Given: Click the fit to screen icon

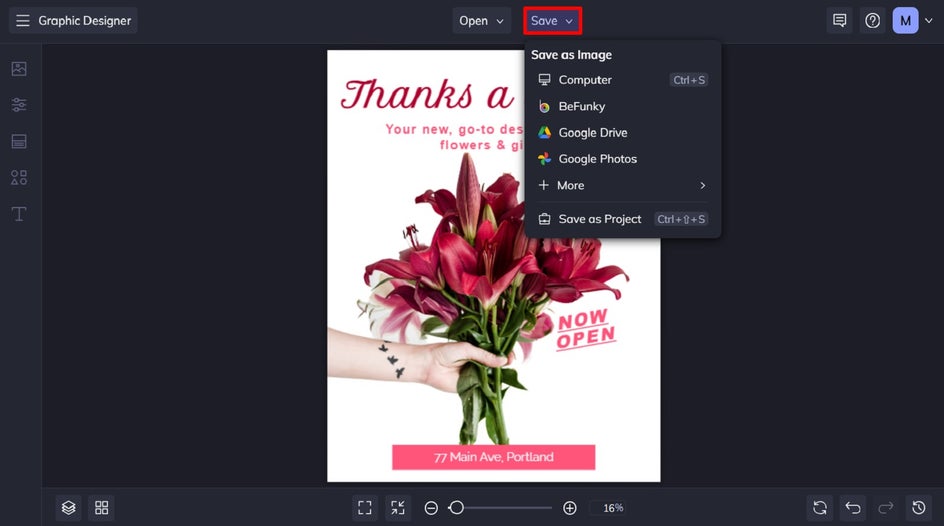Looking at the screenshot, I should [365, 508].
